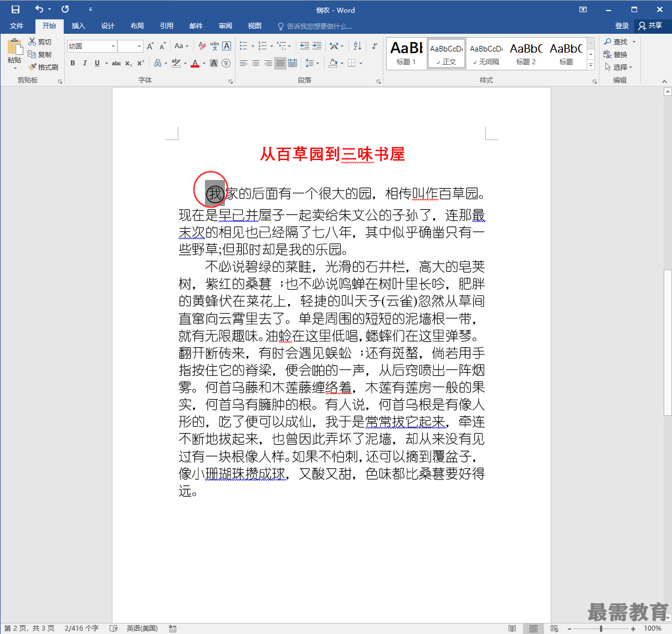
Task: Open the Line Spacing dropdown
Action: [312, 63]
